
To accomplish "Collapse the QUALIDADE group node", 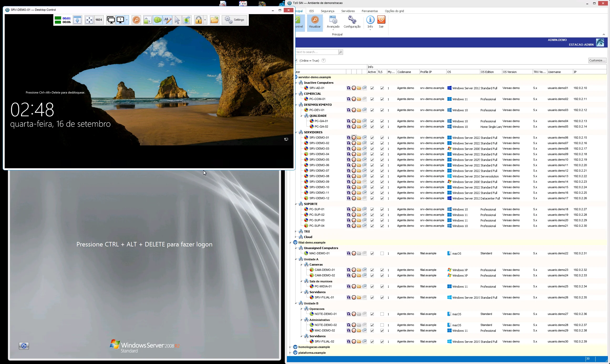I will tap(301, 116).
